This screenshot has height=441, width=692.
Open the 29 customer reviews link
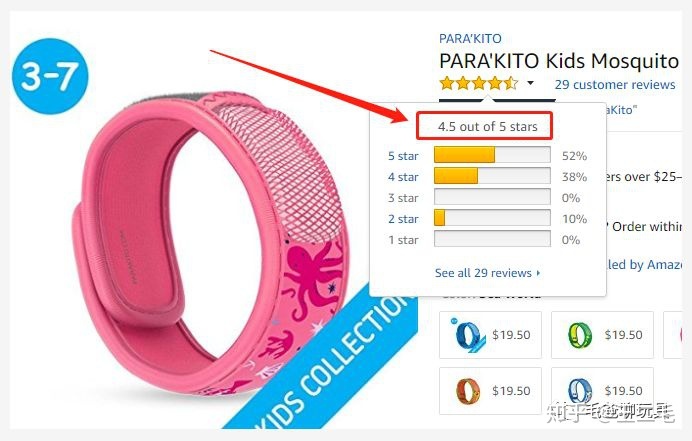615,84
